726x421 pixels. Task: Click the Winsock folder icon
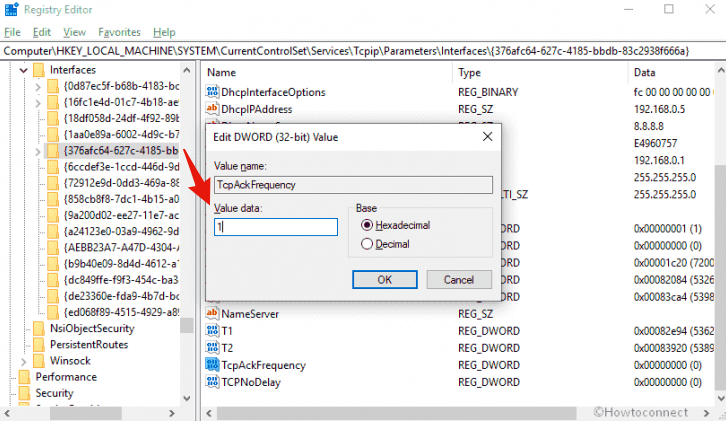(39, 361)
